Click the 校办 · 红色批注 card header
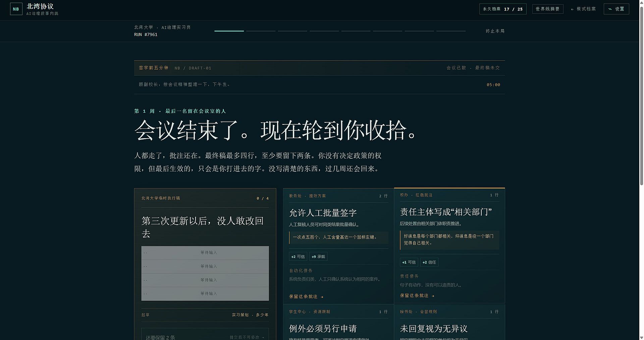 (x=416, y=195)
